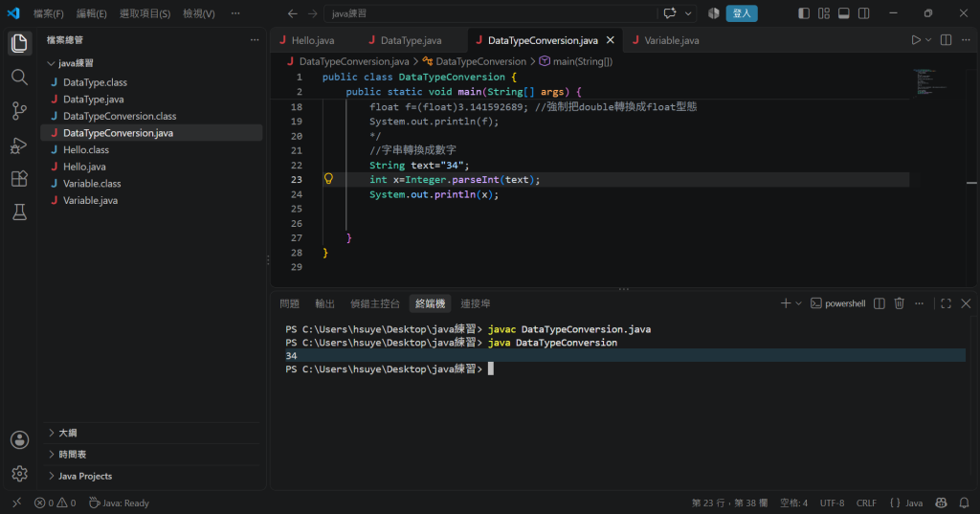Go back with the navigation arrow
The height and width of the screenshot is (514, 980).
[x=292, y=13]
